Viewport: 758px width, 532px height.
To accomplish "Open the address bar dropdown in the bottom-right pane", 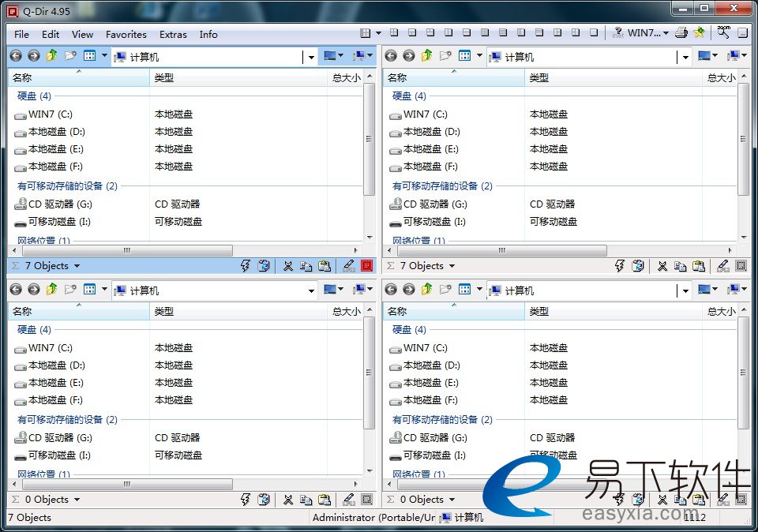I will click(685, 291).
